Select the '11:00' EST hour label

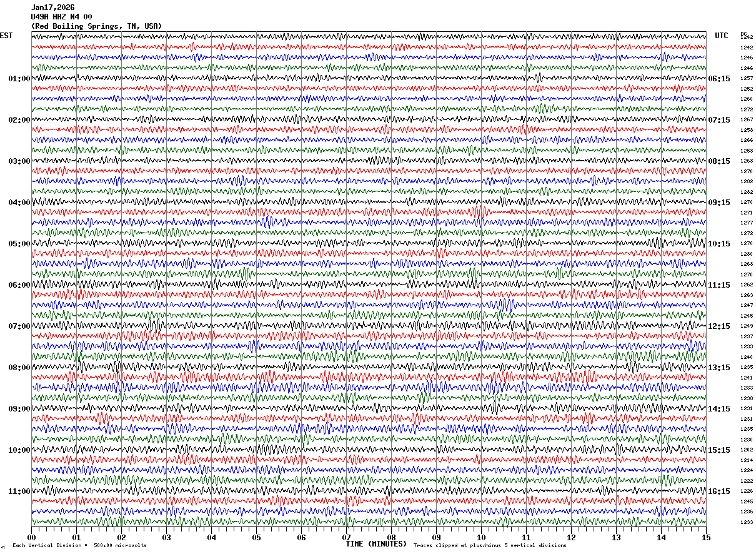tap(19, 491)
